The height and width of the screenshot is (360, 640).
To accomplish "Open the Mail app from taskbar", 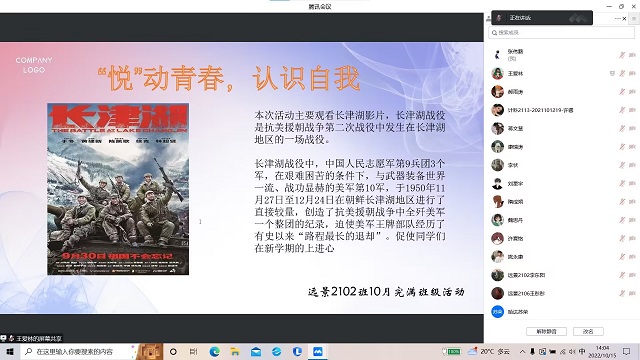I will tap(256, 351).
